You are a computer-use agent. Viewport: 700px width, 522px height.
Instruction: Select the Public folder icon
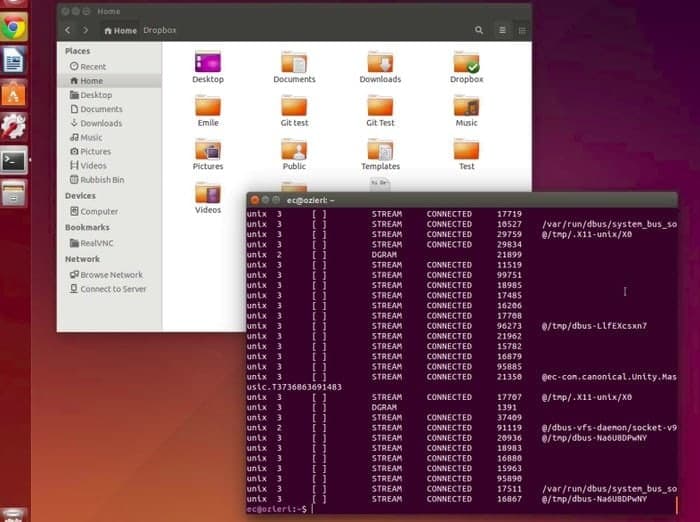[294, 154]
